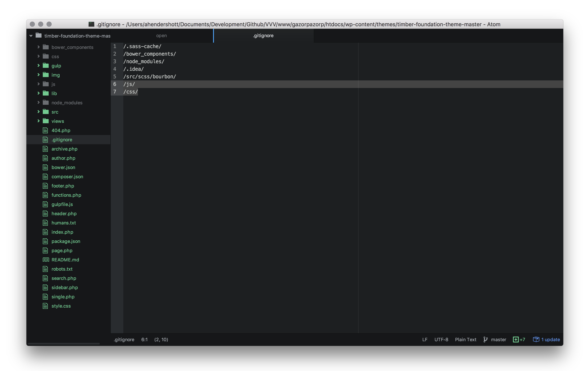Click the +7 git changes count
Screen dimensions: 588x371
click(x=522, y=340)
